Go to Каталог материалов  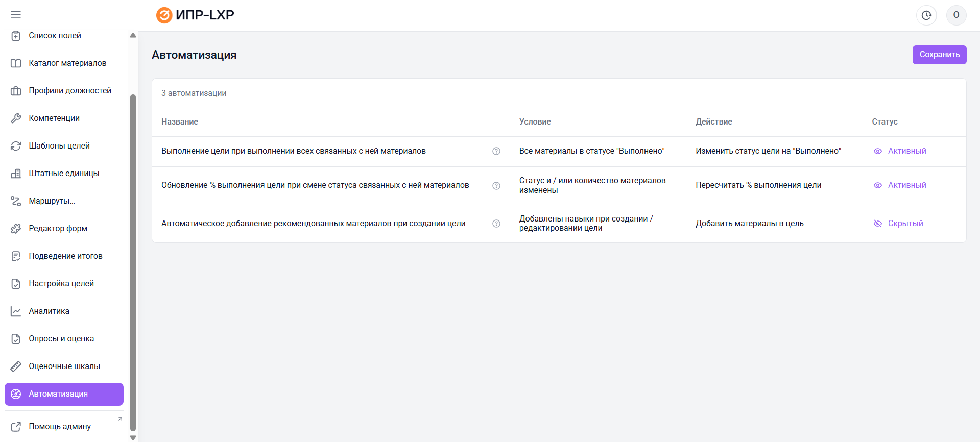[x=67, y=63]
